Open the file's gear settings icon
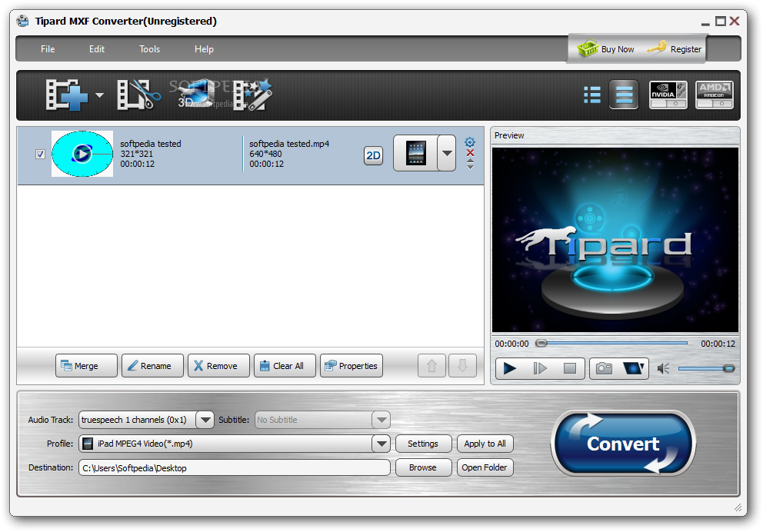 [x=470, y=142]
